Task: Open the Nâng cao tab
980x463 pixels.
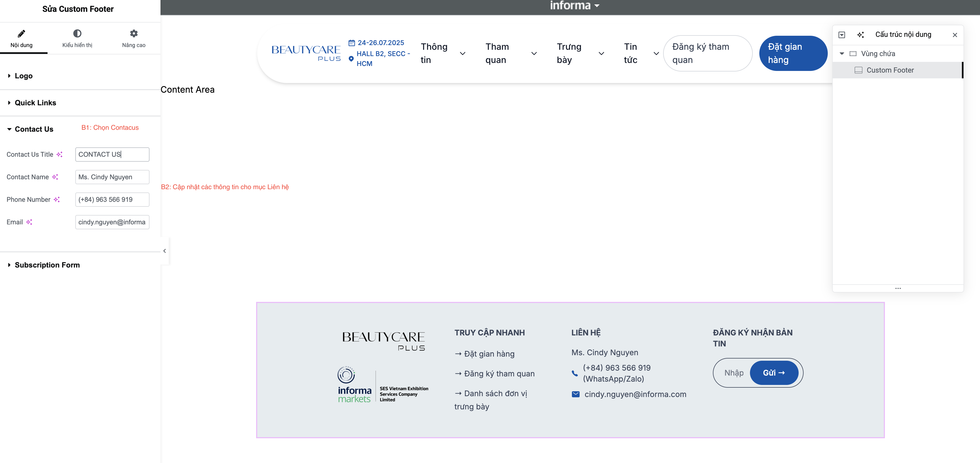Action: pyautogui.click(x=134, y=38)
